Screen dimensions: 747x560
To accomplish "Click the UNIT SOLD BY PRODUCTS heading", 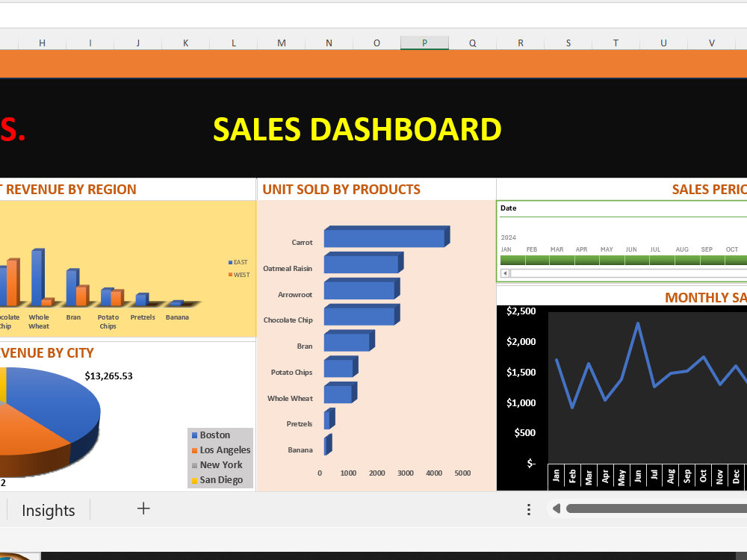I will pyautogui.click(x=341, y=190).
